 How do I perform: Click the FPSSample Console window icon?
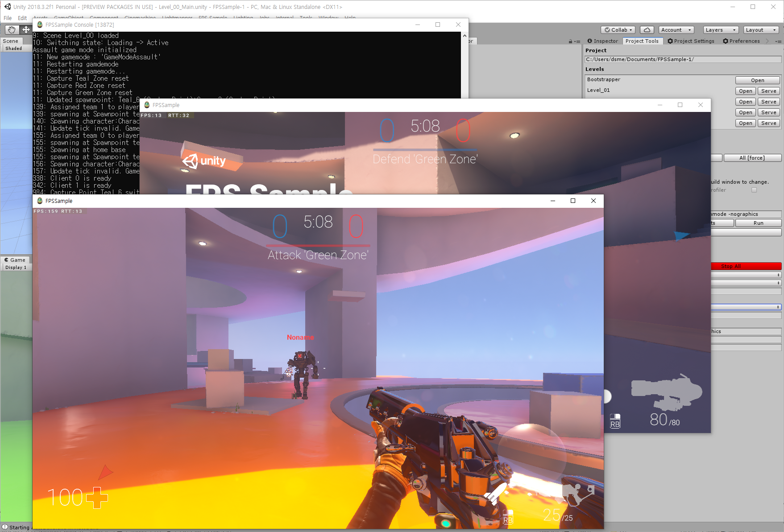(x=40, y=25)
